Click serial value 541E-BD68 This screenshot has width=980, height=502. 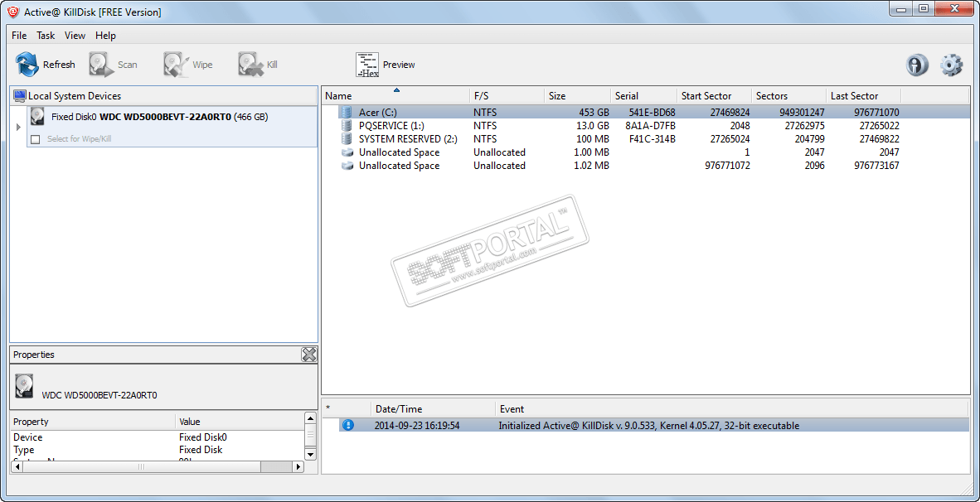652,113
